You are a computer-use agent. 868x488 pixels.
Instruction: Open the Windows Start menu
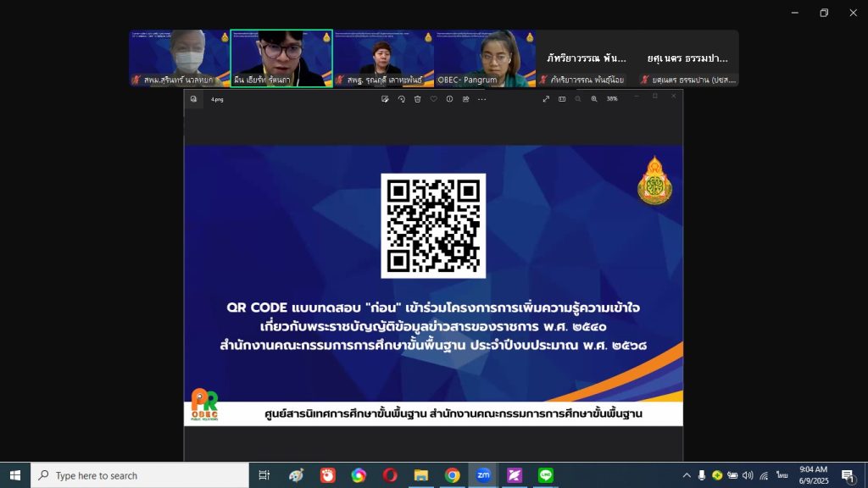click(15, 475)
